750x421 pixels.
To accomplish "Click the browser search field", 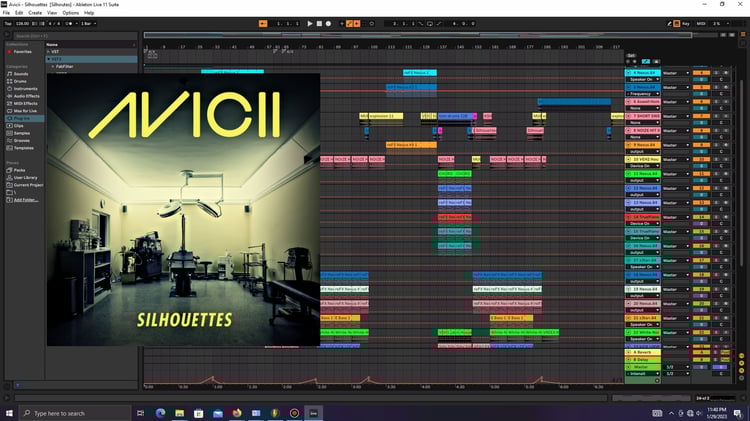I will point(76,36).
